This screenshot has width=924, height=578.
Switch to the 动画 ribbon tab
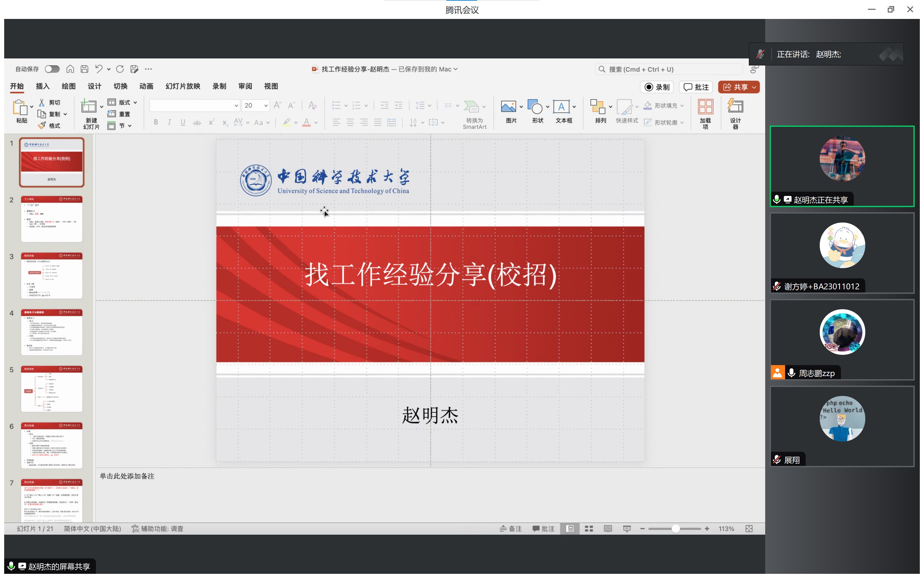tap(146, 86)
